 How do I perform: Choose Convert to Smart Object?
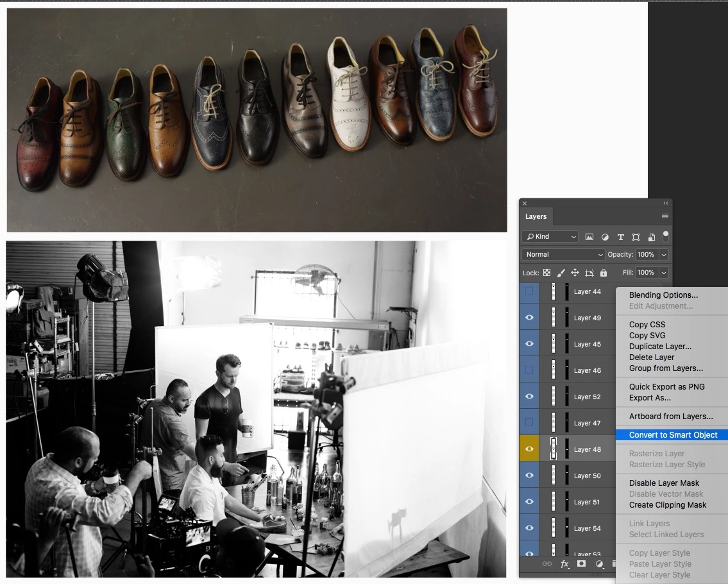[673, 435]
